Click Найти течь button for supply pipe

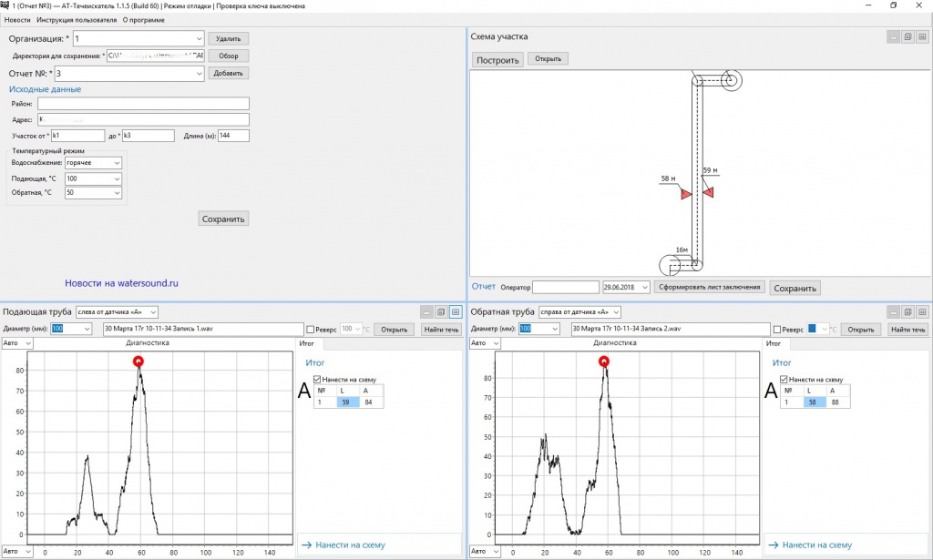(x=441, y=330)
